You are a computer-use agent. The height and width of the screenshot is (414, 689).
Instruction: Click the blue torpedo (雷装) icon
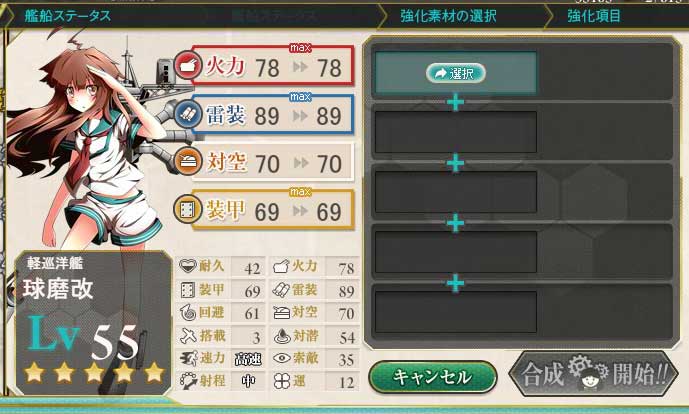188,113
